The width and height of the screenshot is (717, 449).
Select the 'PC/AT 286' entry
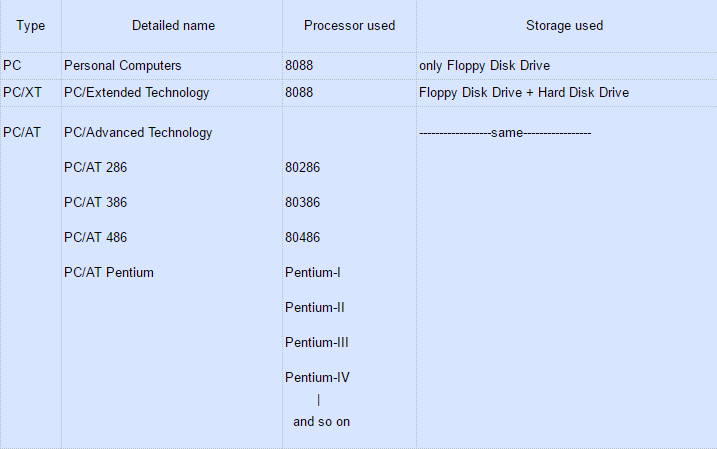[95, 168]
